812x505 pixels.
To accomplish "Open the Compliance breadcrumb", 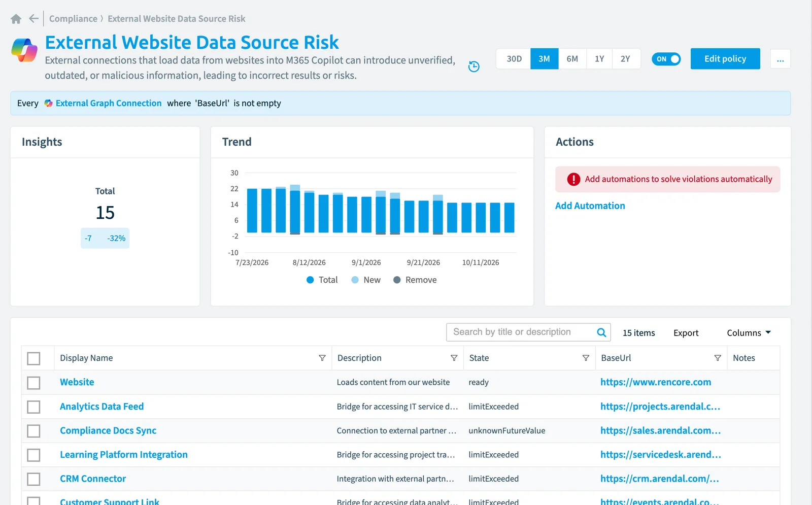I will (x=73, y=19).
